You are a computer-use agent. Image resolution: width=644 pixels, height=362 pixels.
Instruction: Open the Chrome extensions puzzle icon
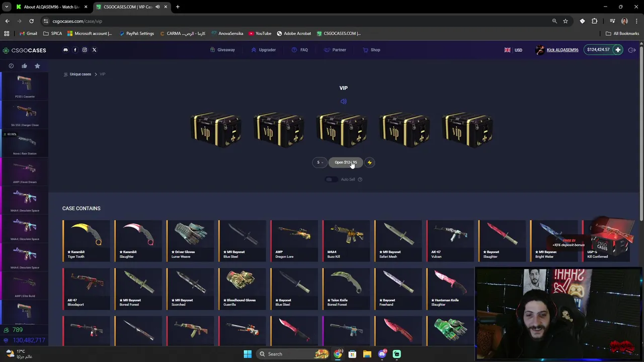coord(595,21)
